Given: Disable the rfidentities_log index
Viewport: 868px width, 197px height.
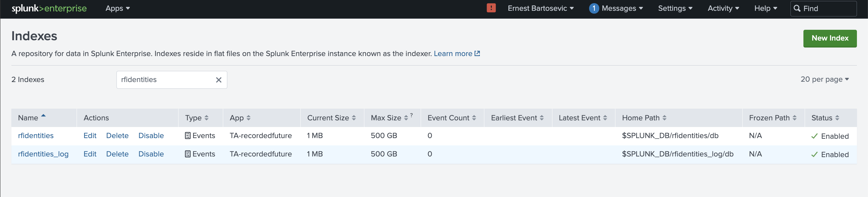Looking at the screenshot, I should tap(151, 154).
